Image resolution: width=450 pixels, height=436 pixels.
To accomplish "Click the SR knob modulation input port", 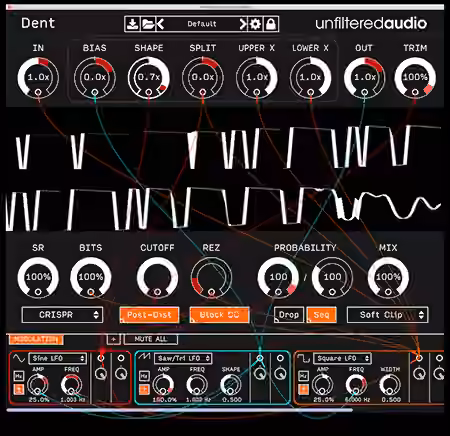I will click(38, 292).
